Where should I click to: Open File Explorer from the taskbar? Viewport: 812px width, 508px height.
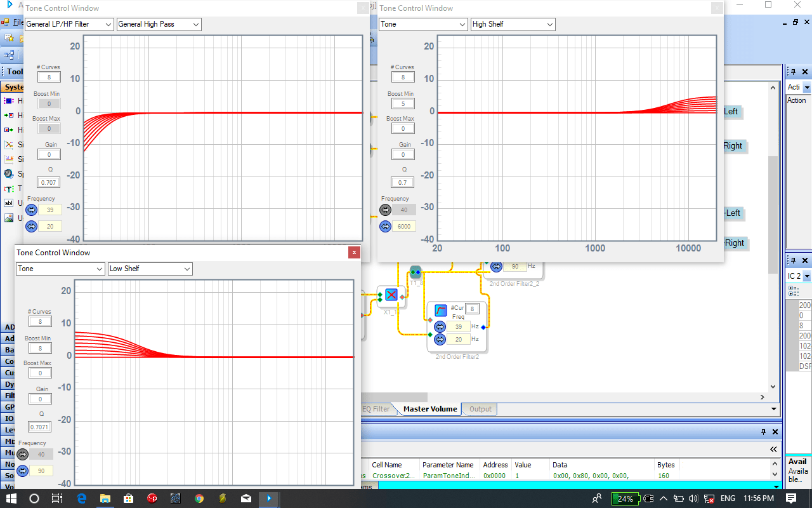click(104, 498)
